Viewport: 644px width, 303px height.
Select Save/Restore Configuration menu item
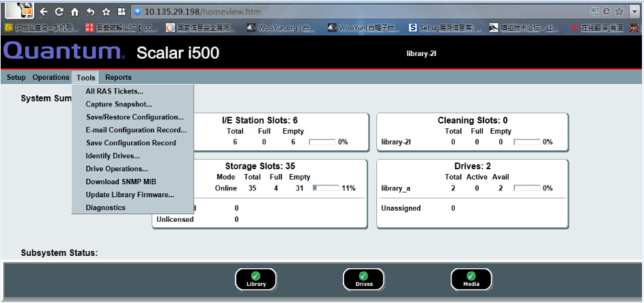coord(135,117)
